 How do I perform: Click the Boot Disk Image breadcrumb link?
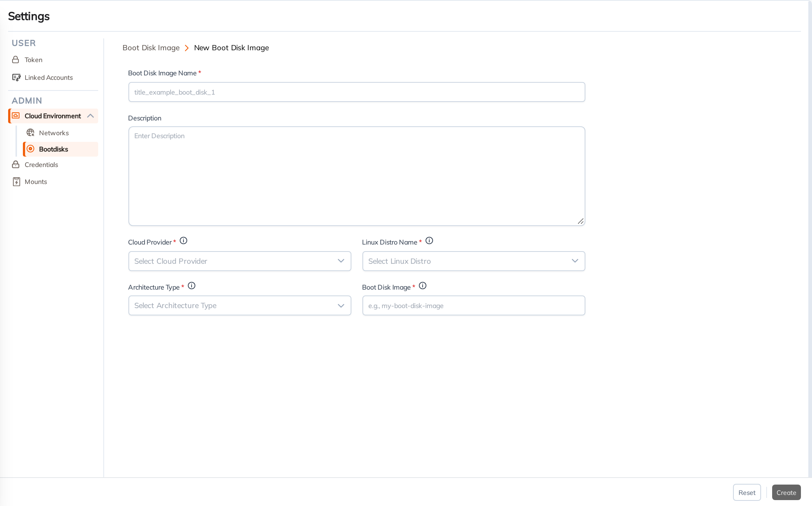point(151,48)
